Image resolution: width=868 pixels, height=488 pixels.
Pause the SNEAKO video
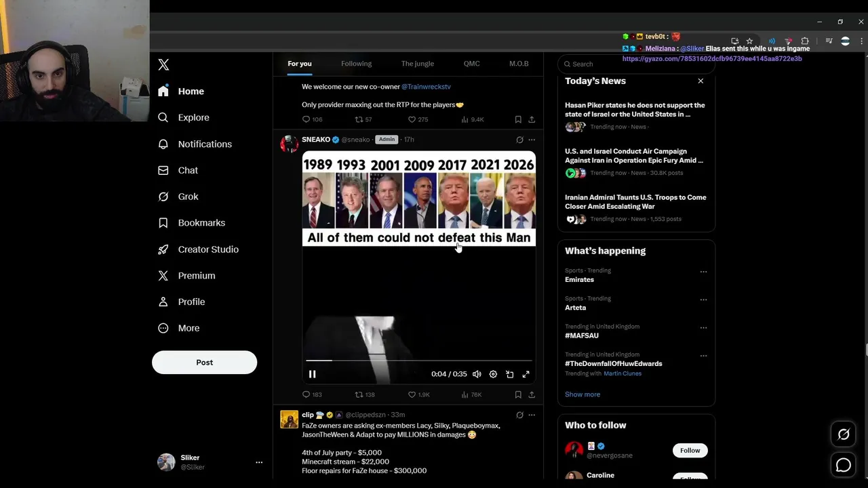click(x=313, y=374)
